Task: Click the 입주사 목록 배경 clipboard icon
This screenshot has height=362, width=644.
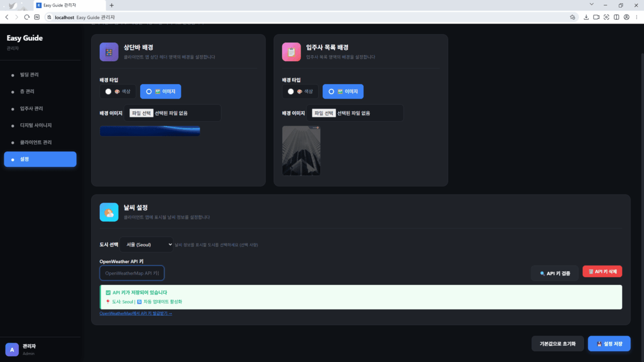Action: pos(291,52)
